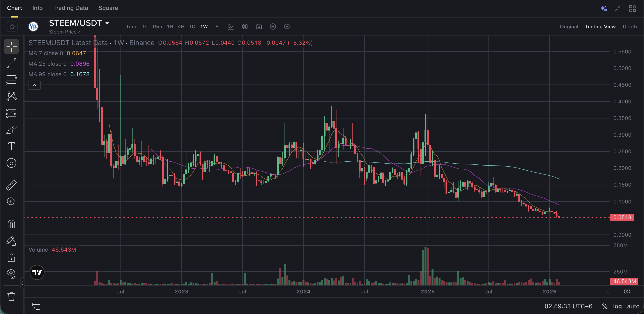Open more time intervals dropdown arrow
644x314 pixels.
217,26
